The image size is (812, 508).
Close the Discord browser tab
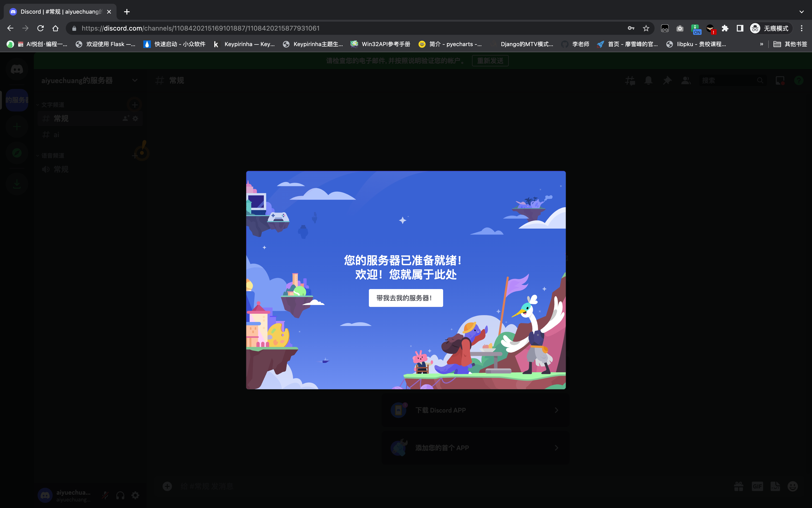[109, 12]
